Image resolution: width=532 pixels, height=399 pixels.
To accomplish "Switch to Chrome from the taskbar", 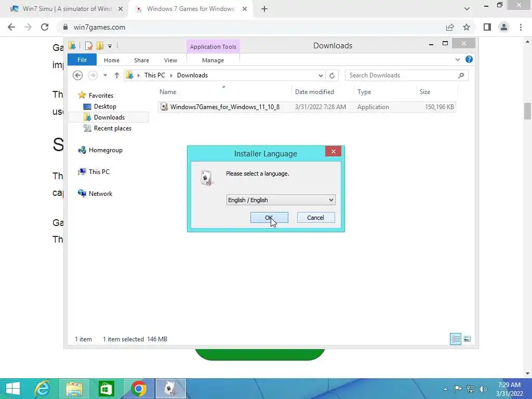I will 138,389.
